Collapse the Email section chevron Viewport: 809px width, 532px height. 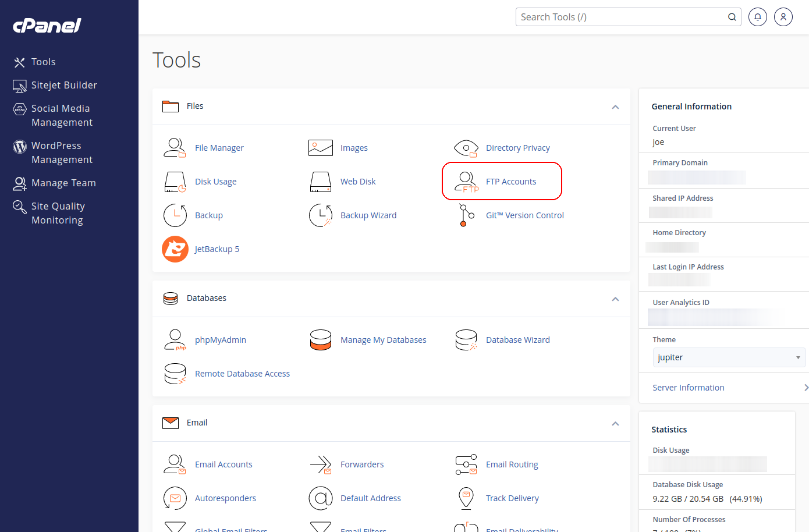[615, 423]
